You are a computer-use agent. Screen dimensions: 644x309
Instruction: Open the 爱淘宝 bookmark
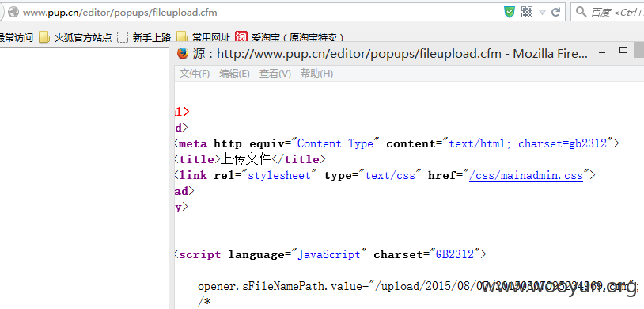[x=289, y=37]
